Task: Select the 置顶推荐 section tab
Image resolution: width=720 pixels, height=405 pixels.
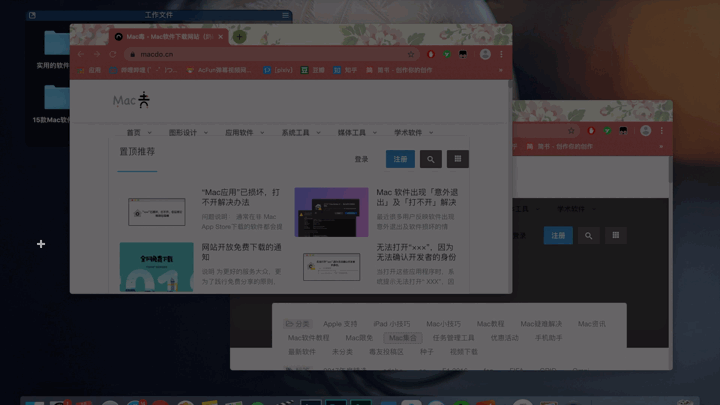Action: tap(137, 152)
